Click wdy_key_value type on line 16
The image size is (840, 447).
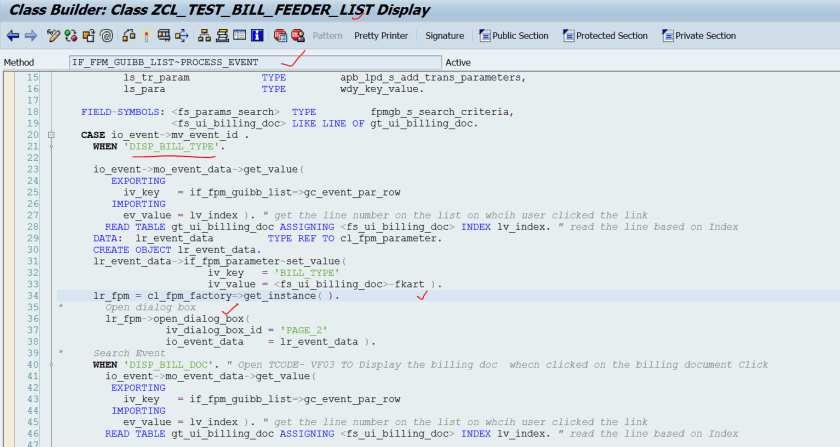pos(382,89)
